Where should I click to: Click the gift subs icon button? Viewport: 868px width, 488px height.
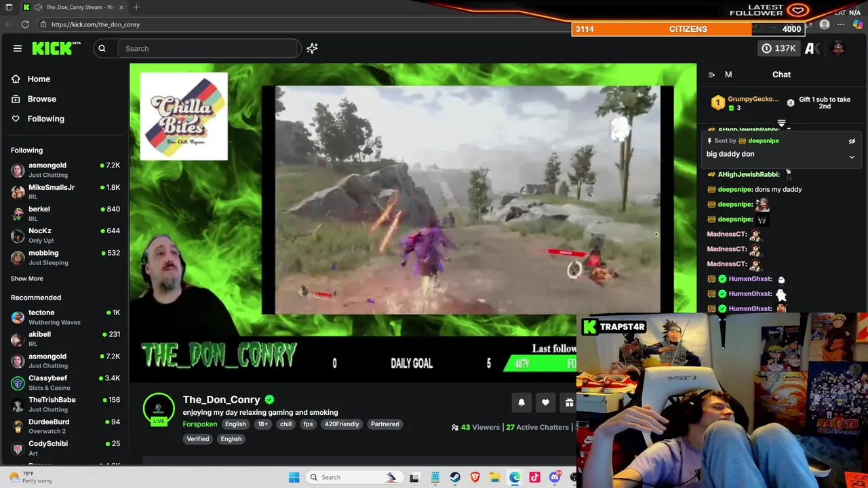pos(568,403)
